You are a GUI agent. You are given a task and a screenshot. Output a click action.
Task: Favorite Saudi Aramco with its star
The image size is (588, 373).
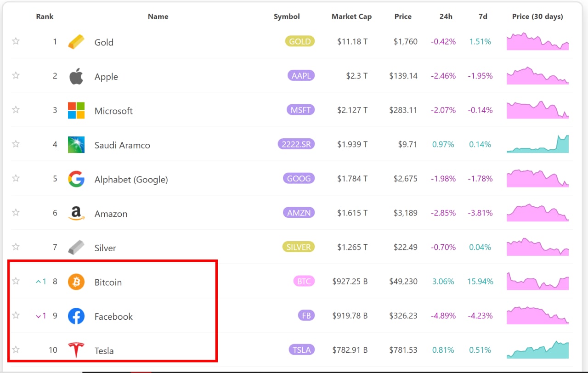pos(16,144)
